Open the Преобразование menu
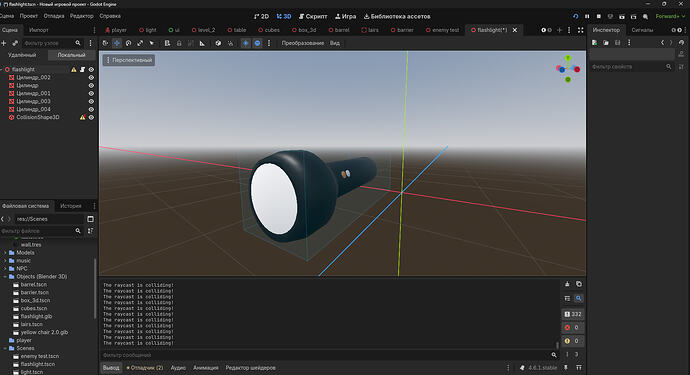 click(303, 43)
